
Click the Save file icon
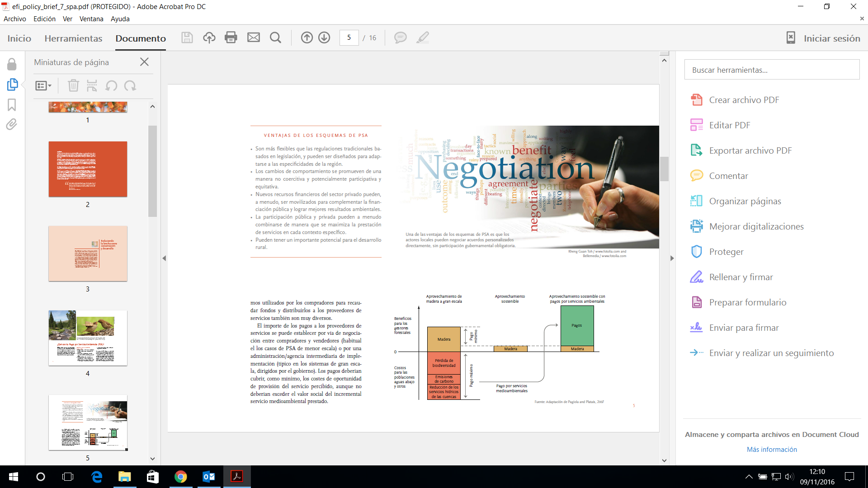click(187, 38)
